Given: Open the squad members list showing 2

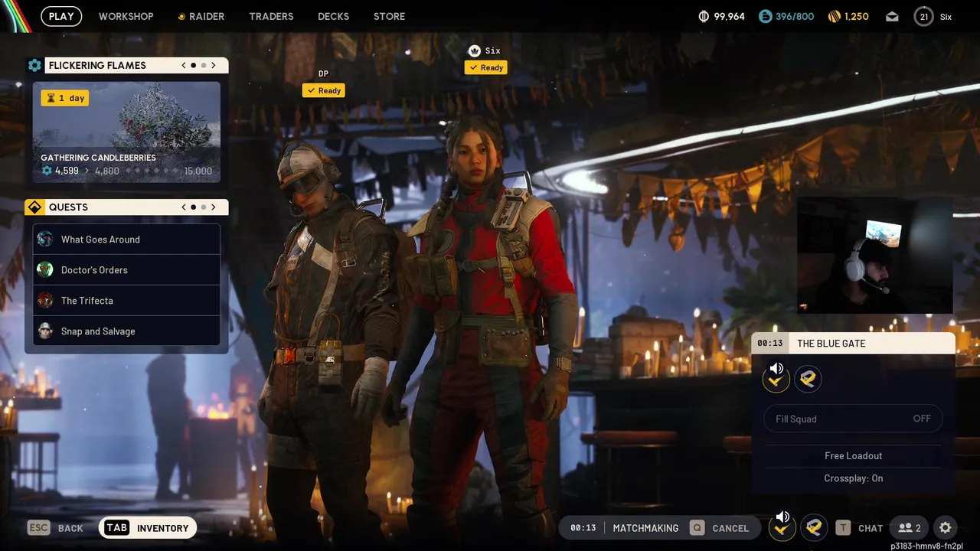Looking at the screenshot, I should [x=910, y=528].
